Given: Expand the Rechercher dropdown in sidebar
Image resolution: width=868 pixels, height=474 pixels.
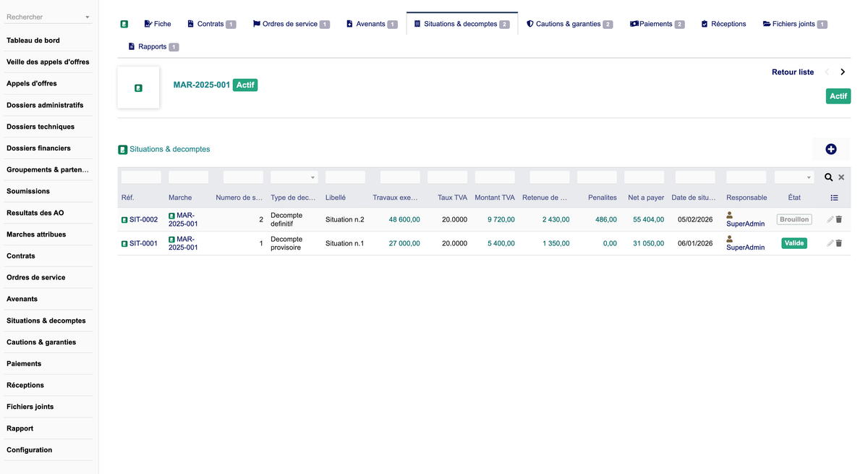Looking at the screenshot, I should tap(88, 17).
